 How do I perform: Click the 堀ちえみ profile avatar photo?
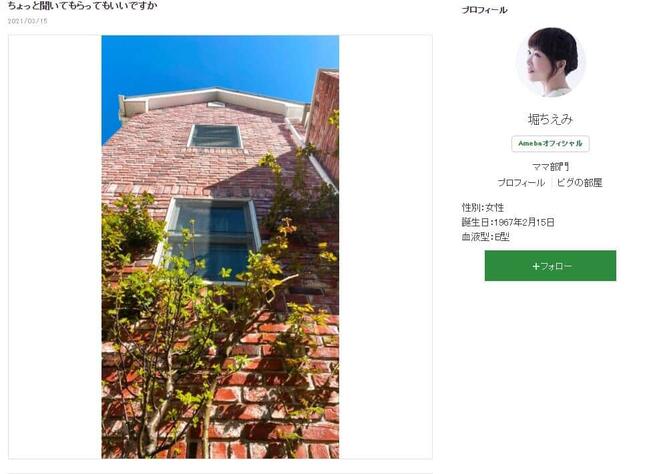551,62
